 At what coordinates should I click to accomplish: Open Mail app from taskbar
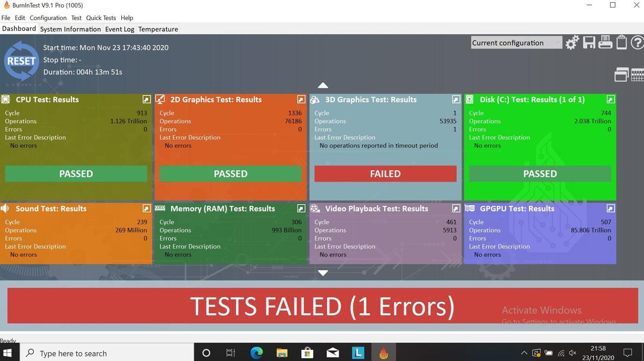click(x=333, y=353)
